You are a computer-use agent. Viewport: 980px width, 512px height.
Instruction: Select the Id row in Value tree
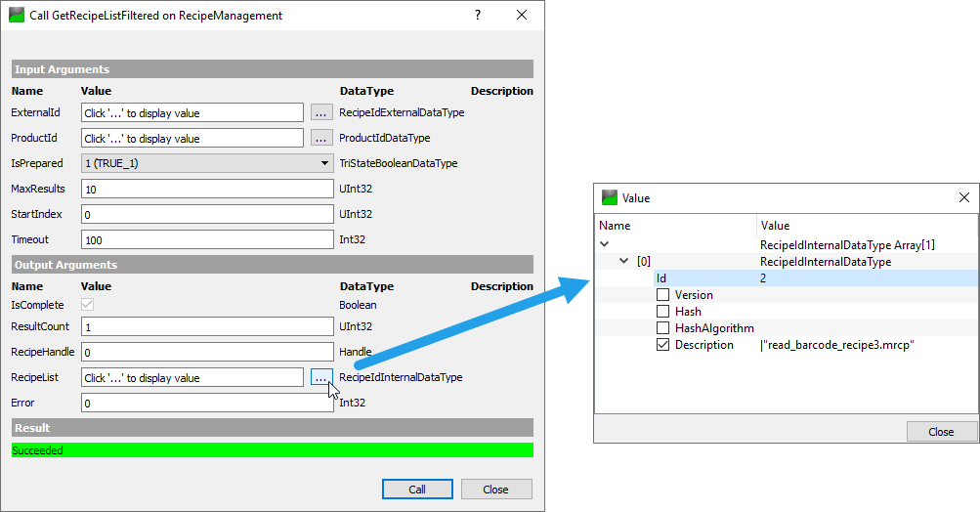703,278
